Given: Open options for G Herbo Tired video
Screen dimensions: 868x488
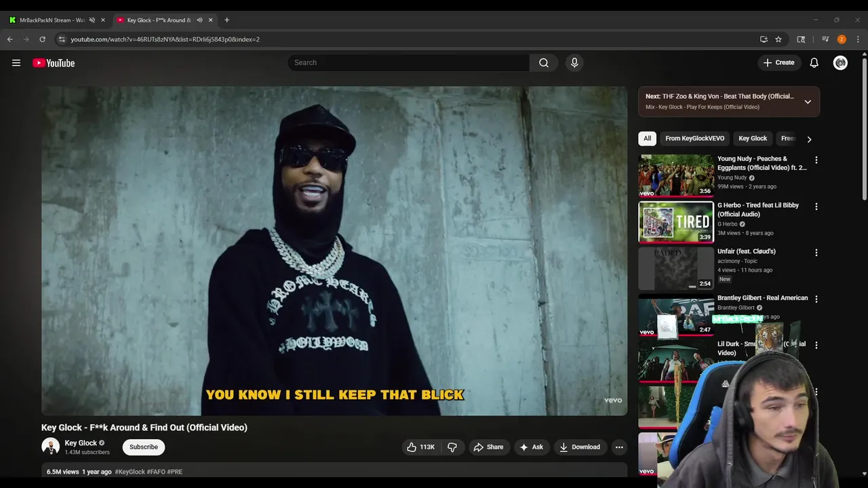Looking at the screenshot, I should click(x=816, y=206).
